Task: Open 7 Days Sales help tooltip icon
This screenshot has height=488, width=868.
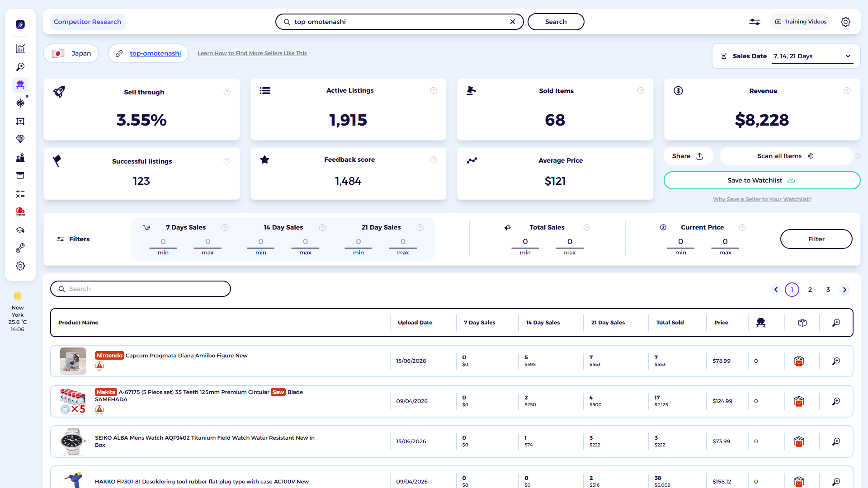Action: click(x=225, y=228)
